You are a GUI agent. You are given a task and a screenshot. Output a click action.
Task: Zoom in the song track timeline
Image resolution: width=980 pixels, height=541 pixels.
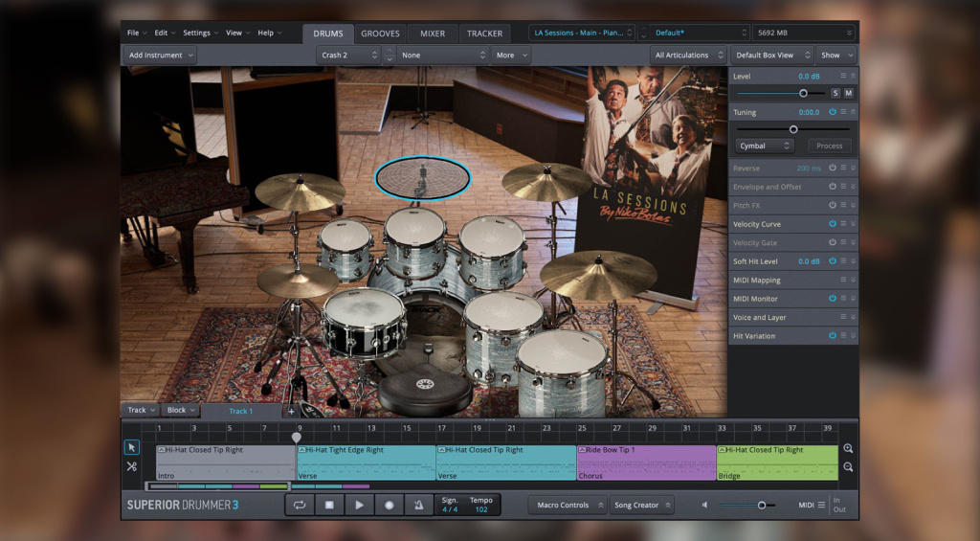[x=848, y=448]
